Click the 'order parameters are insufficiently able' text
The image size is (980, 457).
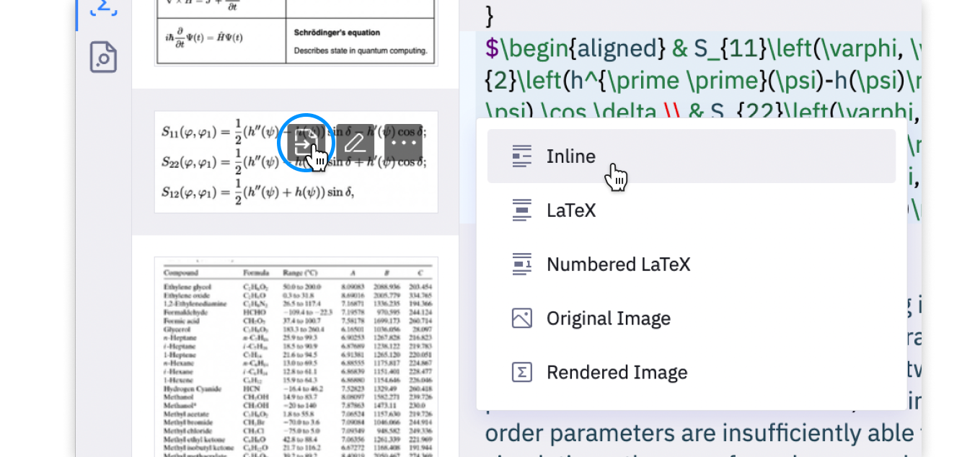(699, 433)
